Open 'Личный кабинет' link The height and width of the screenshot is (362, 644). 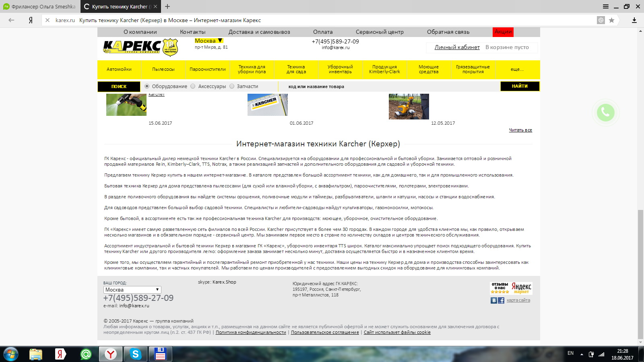pyautogui.click(x=457, y=47)
